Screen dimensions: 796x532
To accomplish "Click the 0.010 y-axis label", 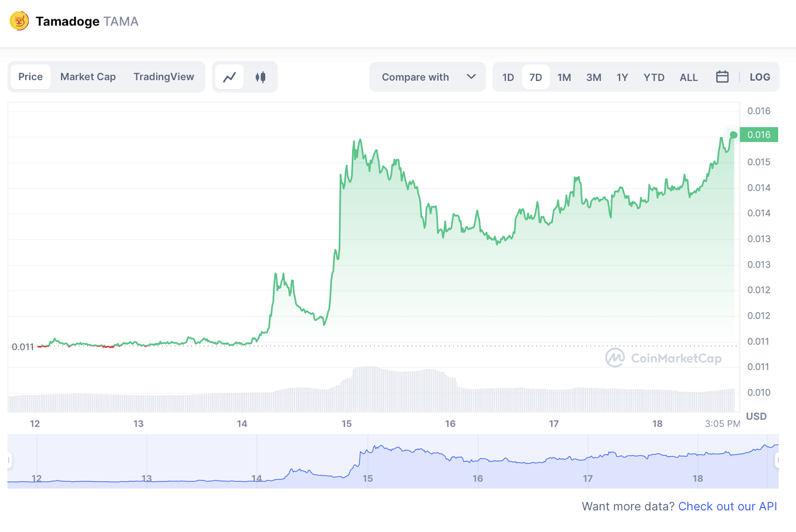I will click(759, 392).
